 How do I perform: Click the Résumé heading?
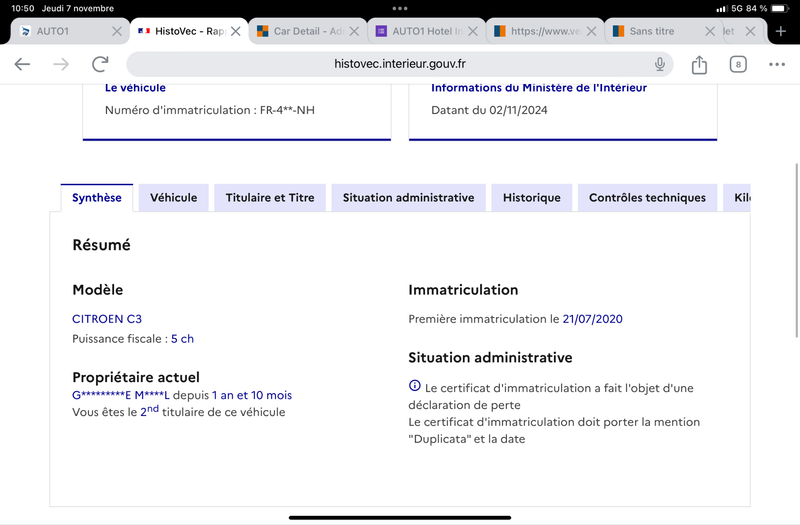click(102, 245)
